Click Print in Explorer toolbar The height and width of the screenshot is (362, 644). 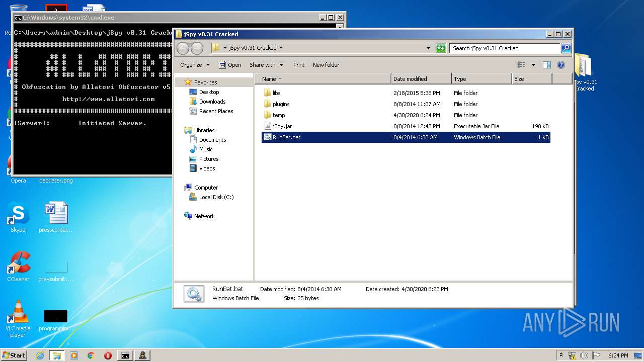click(x=299, y=65)
